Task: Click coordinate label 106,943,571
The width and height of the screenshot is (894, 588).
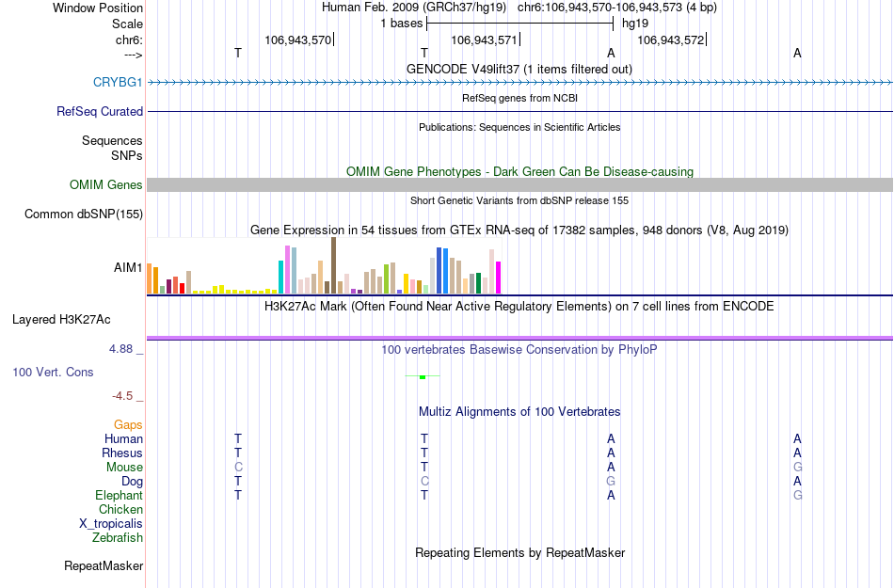Action: 484,40
